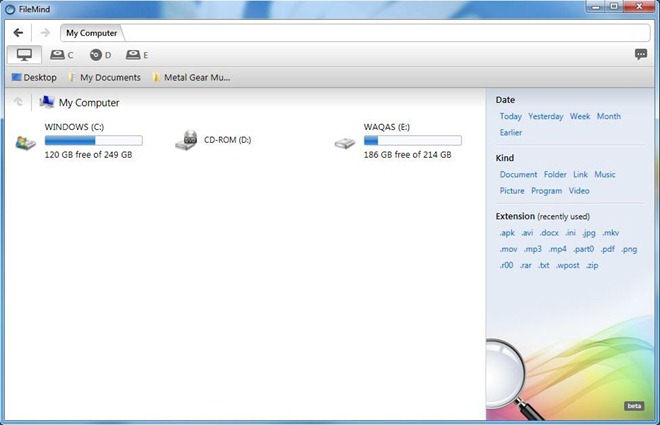Open the feedback speech bubble icon
The image size is (660, 425).
point(641,54)
